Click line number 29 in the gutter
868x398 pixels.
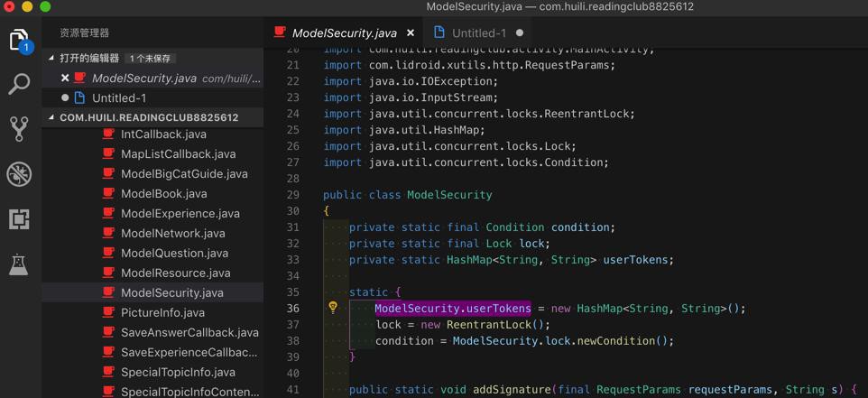click(293, 195)
